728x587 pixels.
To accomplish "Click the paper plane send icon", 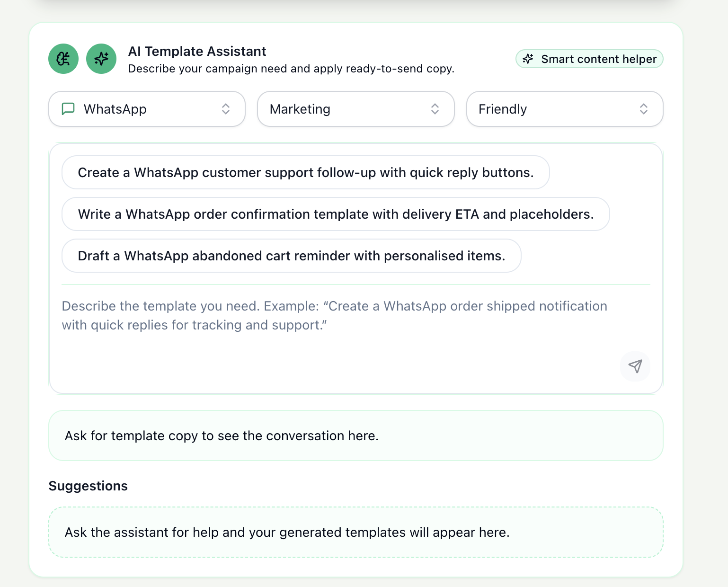I will [635, 366].
